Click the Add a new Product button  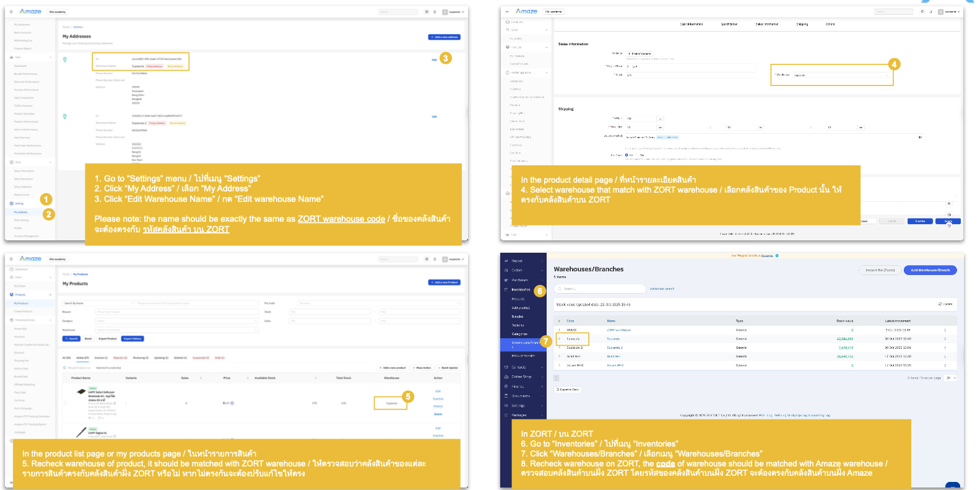click(444, 282)
